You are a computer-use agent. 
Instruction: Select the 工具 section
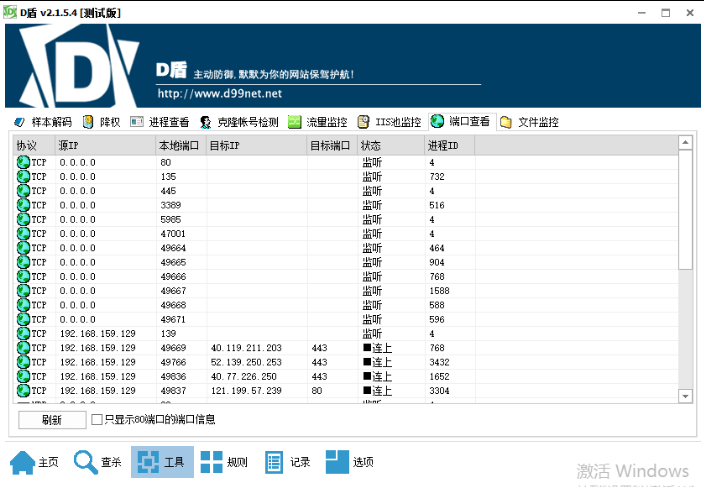coord(162,462)
